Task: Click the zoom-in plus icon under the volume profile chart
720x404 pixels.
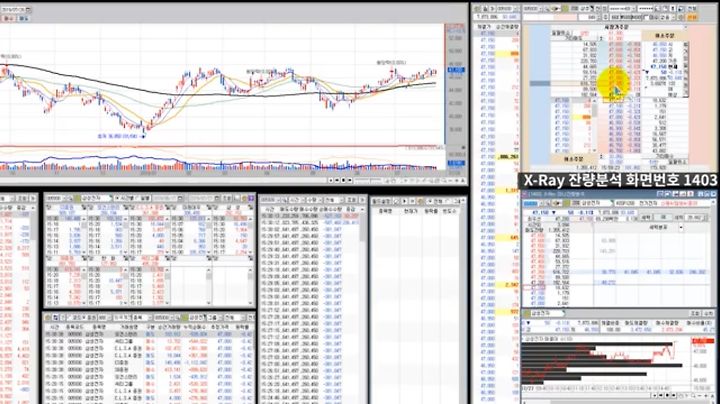Action: tap(706, 396)
